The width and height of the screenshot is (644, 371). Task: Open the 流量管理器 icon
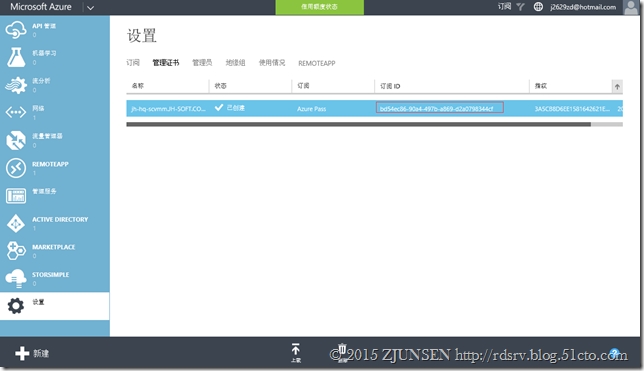point(16,140)
